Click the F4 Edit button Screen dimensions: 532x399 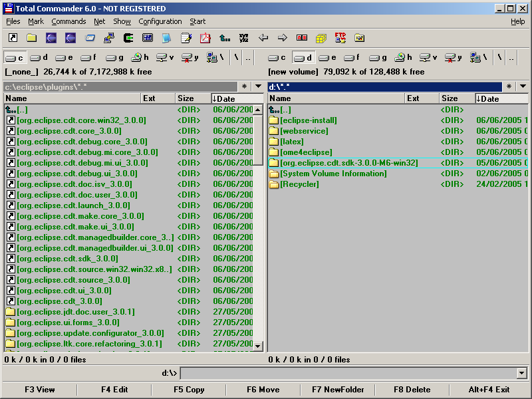(x=114, y=390)
